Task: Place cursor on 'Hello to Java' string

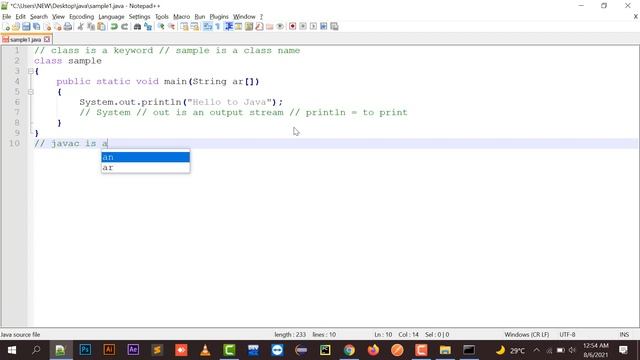Action: (229, 102)
